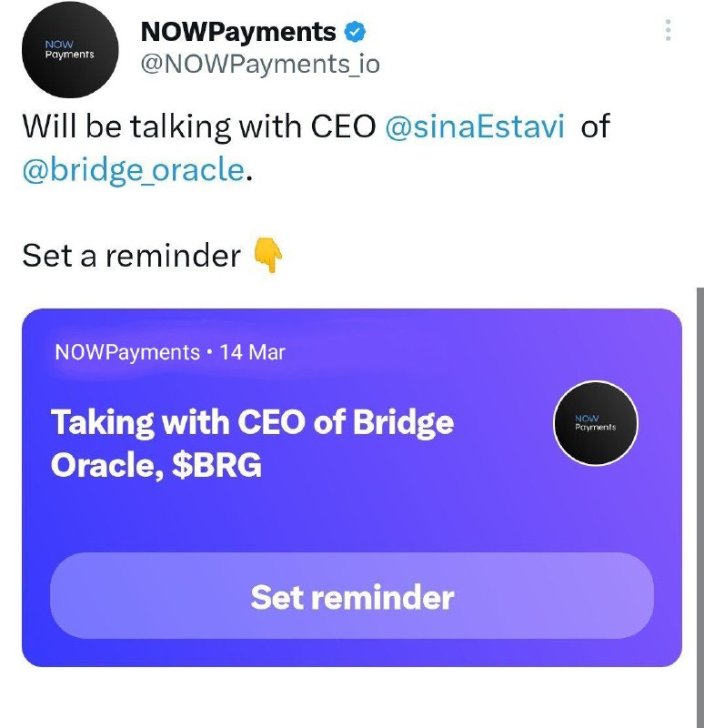Select the "Set a reminder" text line
Screen dimensions: 704x728
131,256
